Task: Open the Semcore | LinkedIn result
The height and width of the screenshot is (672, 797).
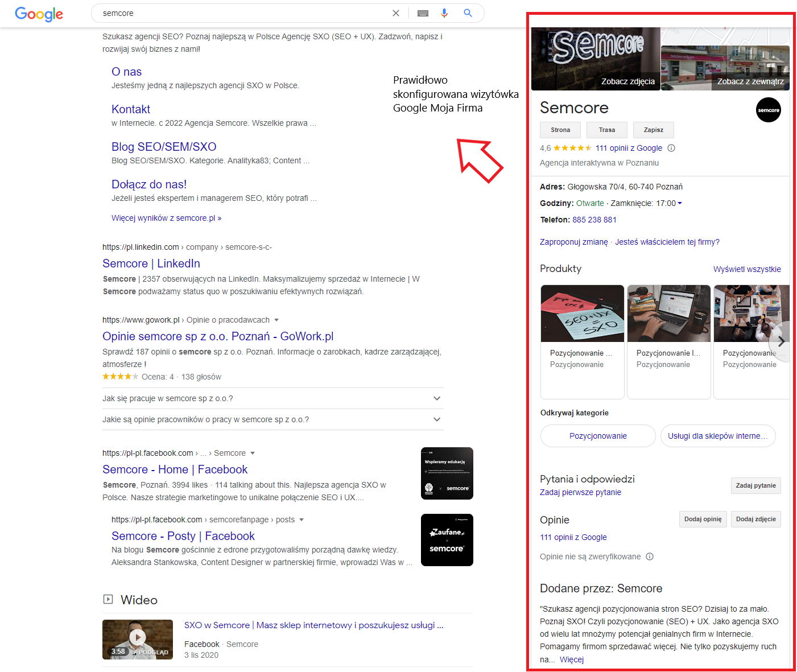Action: [151, 263]
